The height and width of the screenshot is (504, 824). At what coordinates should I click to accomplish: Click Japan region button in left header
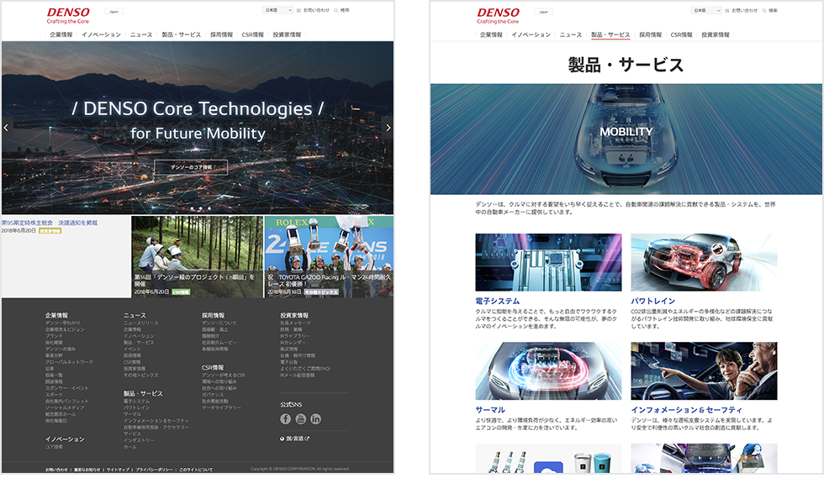114,11
